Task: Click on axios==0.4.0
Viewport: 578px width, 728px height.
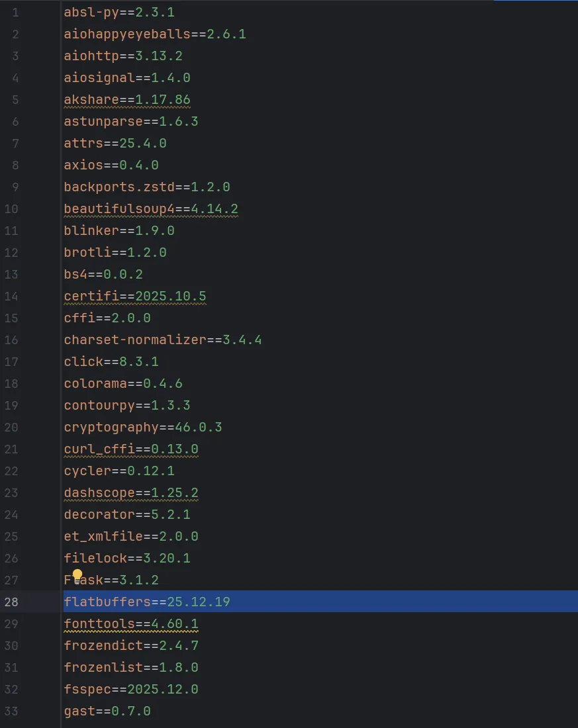Action: click(x=111, y=165)
